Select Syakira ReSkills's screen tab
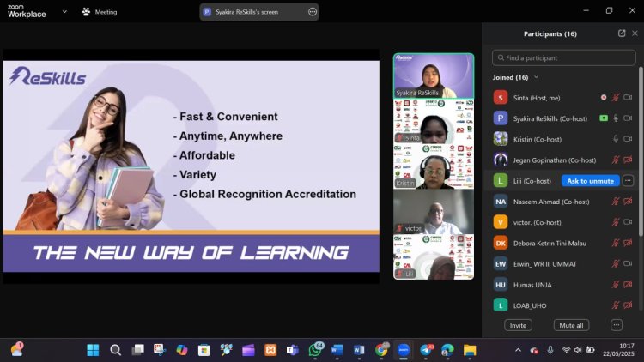Image resolution: width=644 pixels, height=362 pixels. [x=259, y=12]
